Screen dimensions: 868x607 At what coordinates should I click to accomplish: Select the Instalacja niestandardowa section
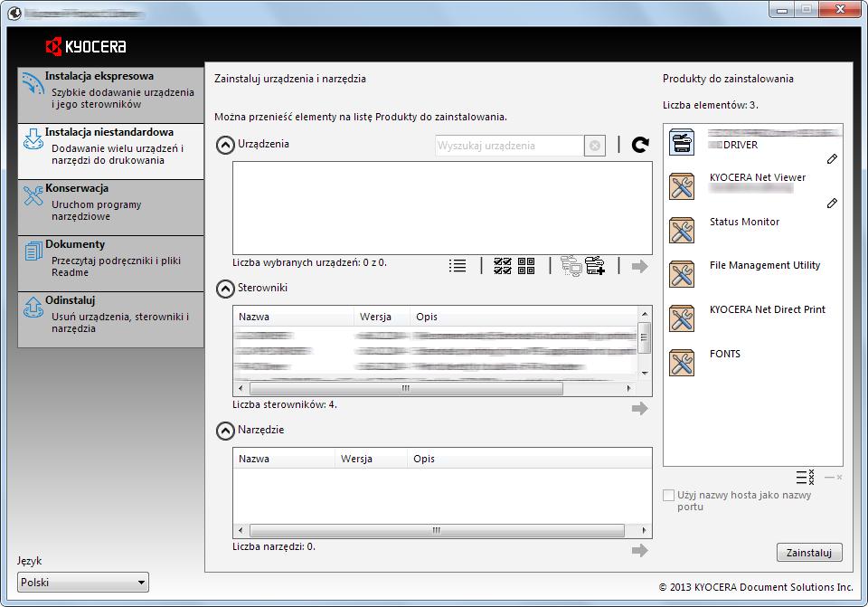(110, 151)
